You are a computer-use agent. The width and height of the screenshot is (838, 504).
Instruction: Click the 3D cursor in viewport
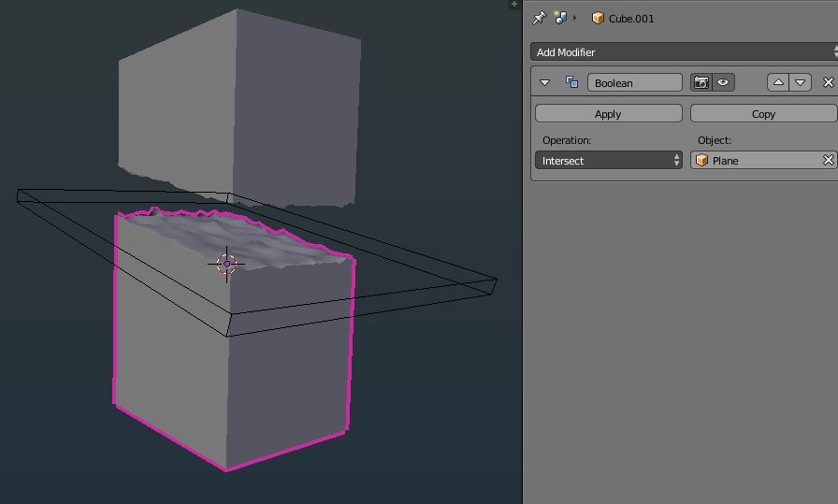pyautogui.click(x=226, y=264)
